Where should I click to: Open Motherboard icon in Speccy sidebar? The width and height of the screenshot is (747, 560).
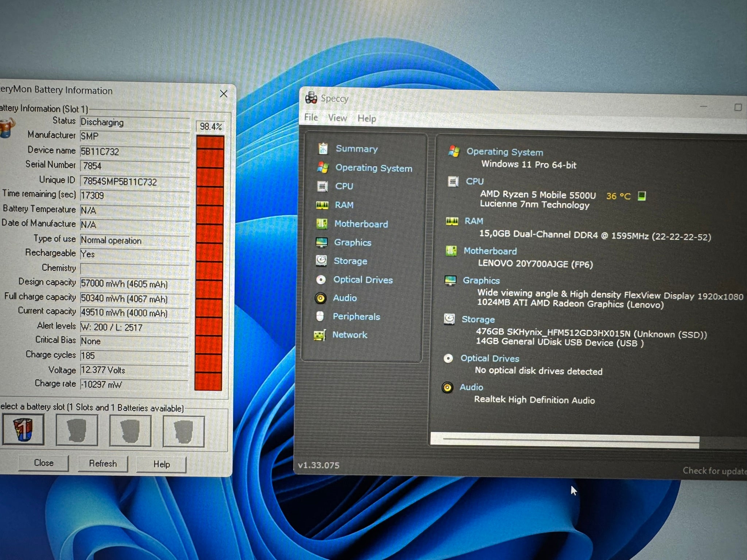click(x=321, y=223)
